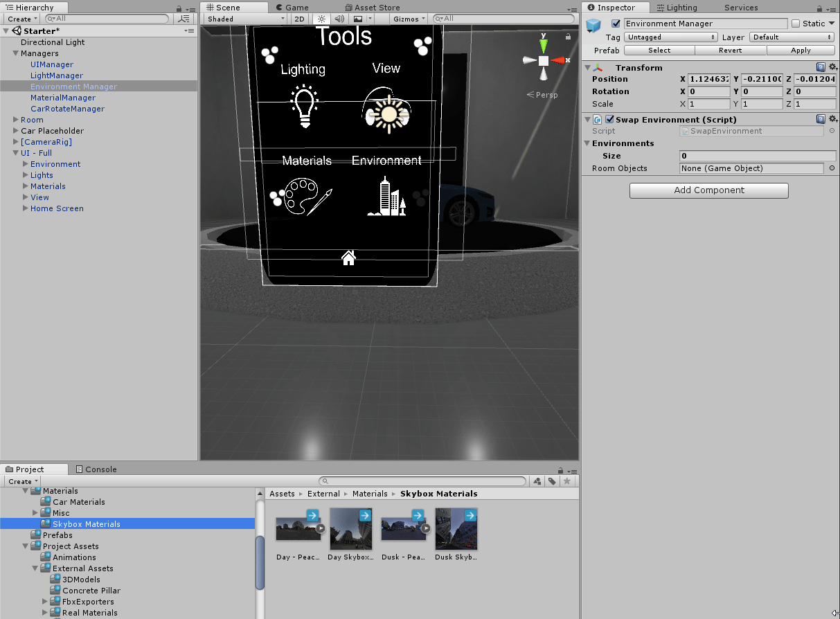Open Swap Environment script help icon
The width and height of the screenshot is (840, 619).
[x=821, y=120]
